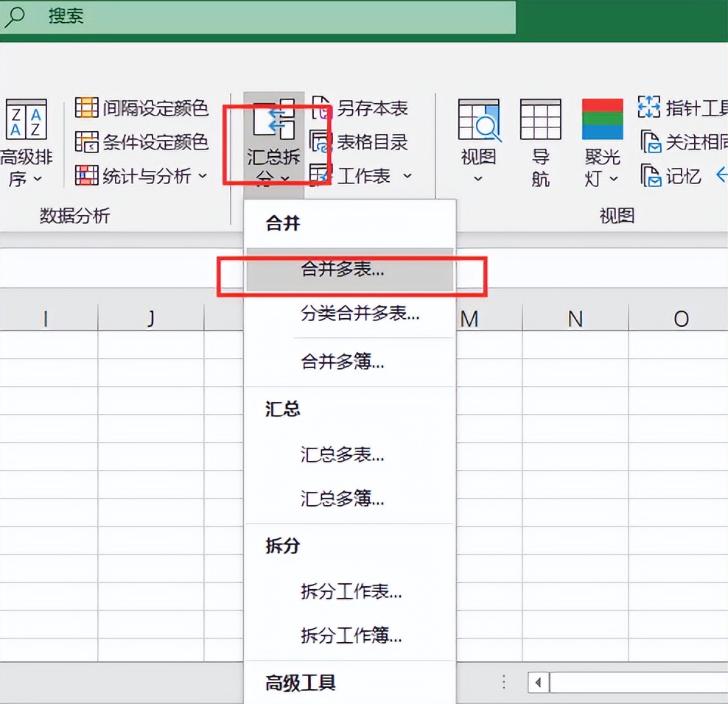The height and width of the screenshot is (704, 728).
Task: Click the 导航 (Navigation) icon
Action: 540,122
